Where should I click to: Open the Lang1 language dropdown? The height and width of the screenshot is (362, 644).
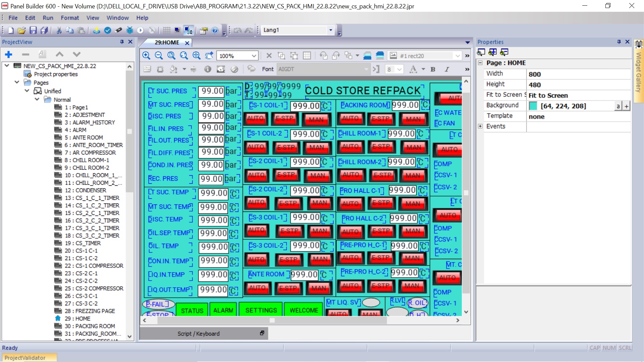(331, 30)
